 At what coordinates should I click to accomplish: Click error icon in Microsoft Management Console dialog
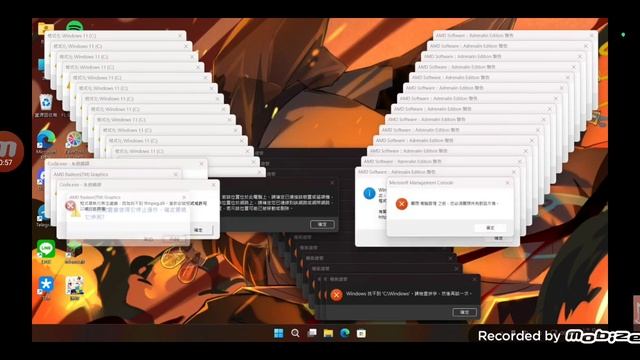402,203
